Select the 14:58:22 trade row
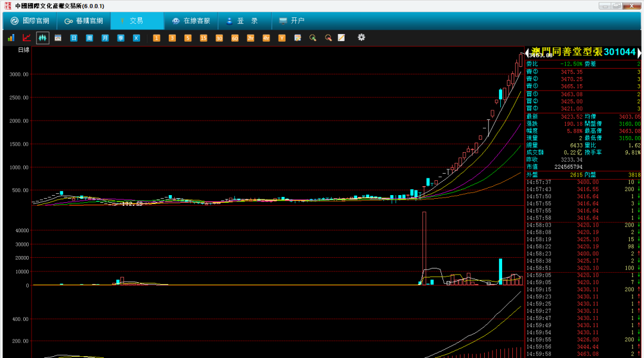The image size is (644, 358). coord(583,246)
